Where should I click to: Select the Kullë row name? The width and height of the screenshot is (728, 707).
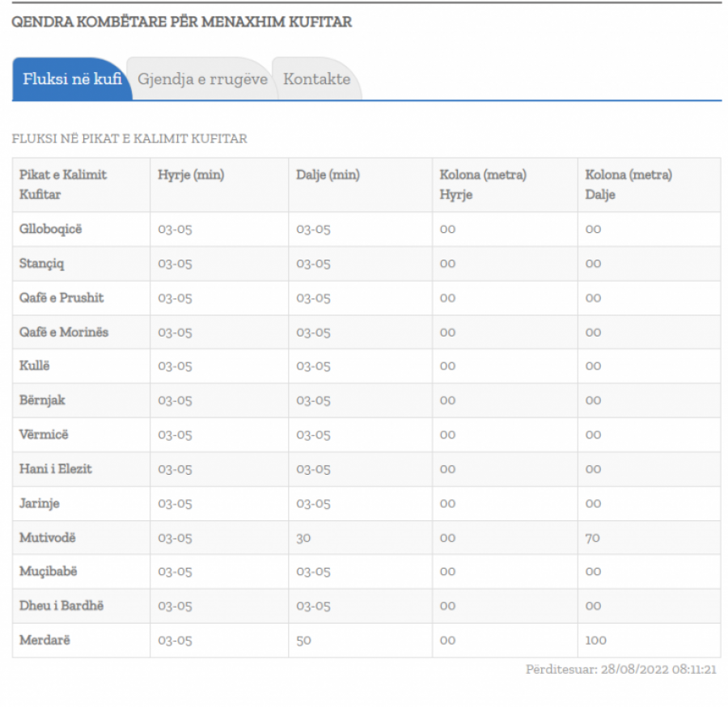(x=34, y=366)
